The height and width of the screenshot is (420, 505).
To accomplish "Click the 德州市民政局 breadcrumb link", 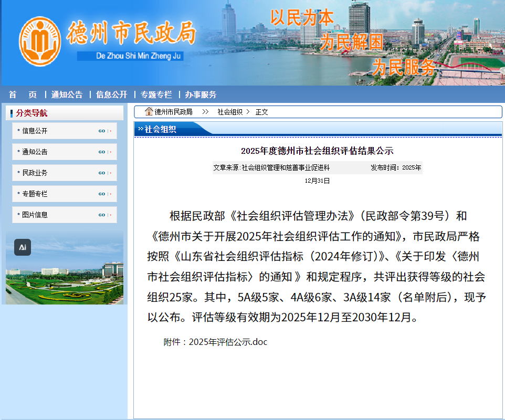I will coord(173,112).
